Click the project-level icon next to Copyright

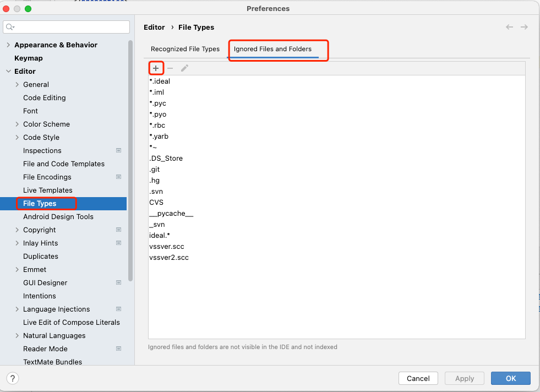tap(118, 230)
